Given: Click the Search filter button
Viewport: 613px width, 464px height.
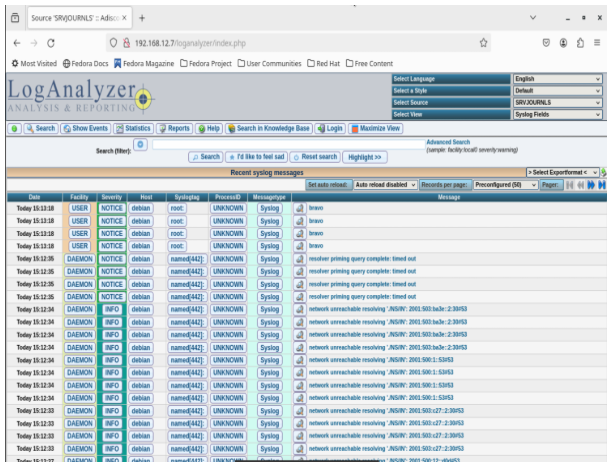Looking at the screenshot, I should click(206, 157).
